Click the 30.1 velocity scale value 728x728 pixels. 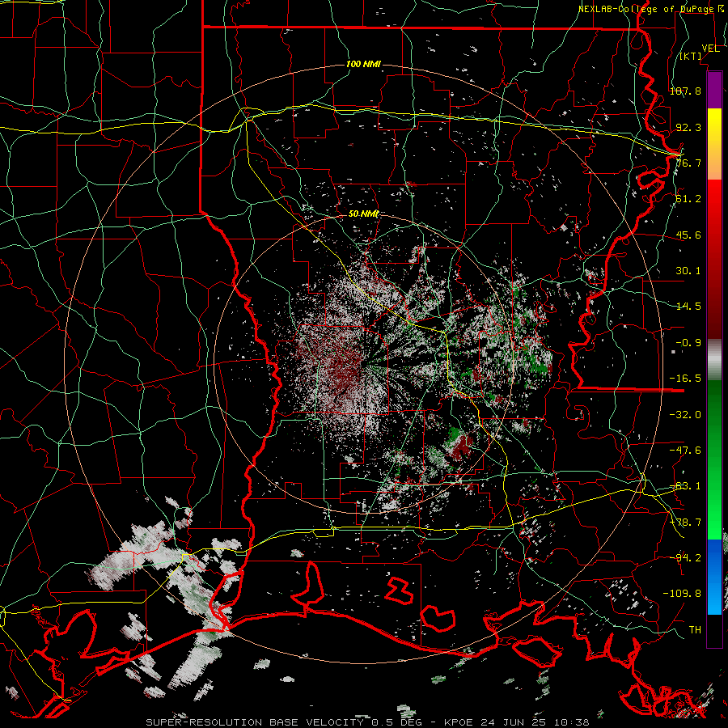pyautogui.click(x=688, y=271)
